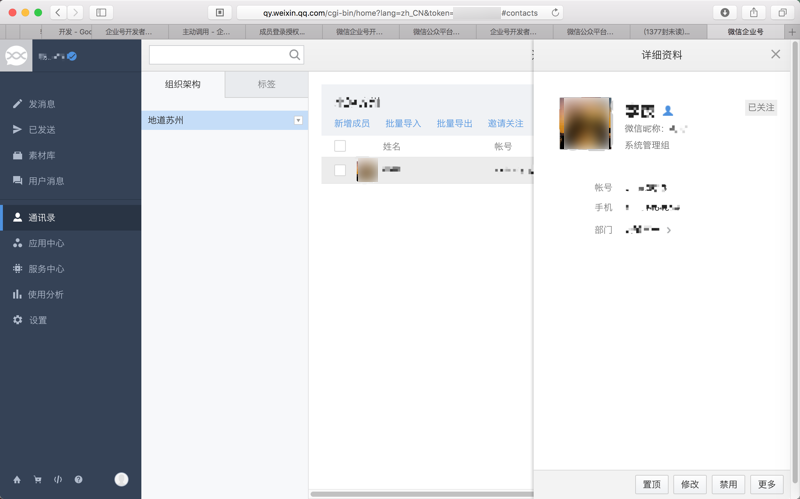
Task: Switch to the 开发 - Goo browser tab
Action: pos(68,32)
